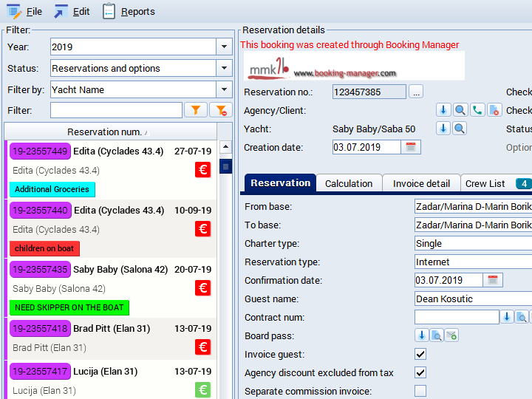The width and height of the screenshot is (532, 399).
Task: Click red euro icon on reservation 19-23557449
Action: click(x=203, y=170)
